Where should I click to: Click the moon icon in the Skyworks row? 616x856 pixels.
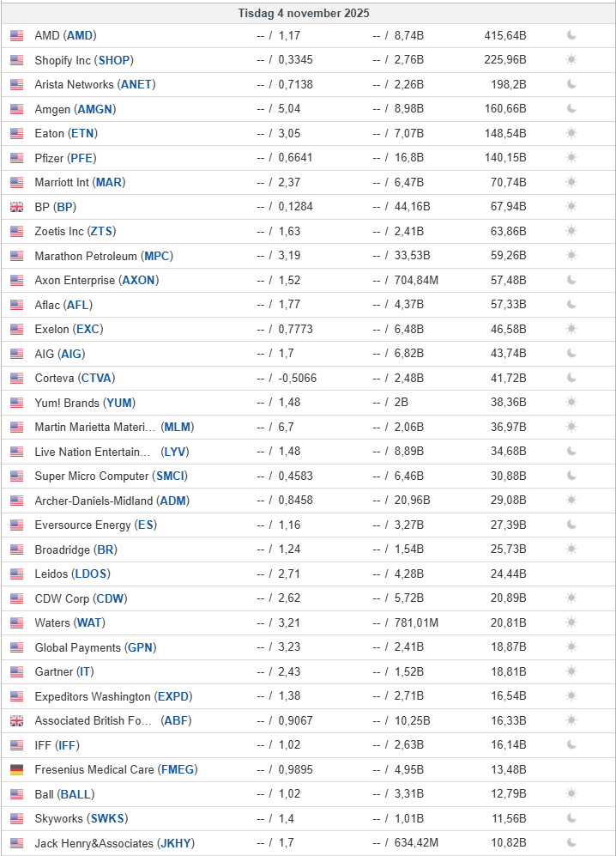[571, 818]
